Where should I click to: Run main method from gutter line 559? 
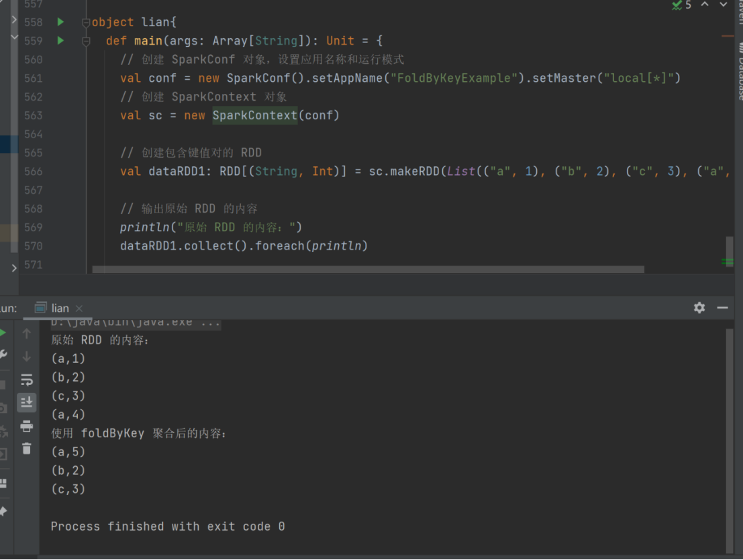(x=60, y=40)
